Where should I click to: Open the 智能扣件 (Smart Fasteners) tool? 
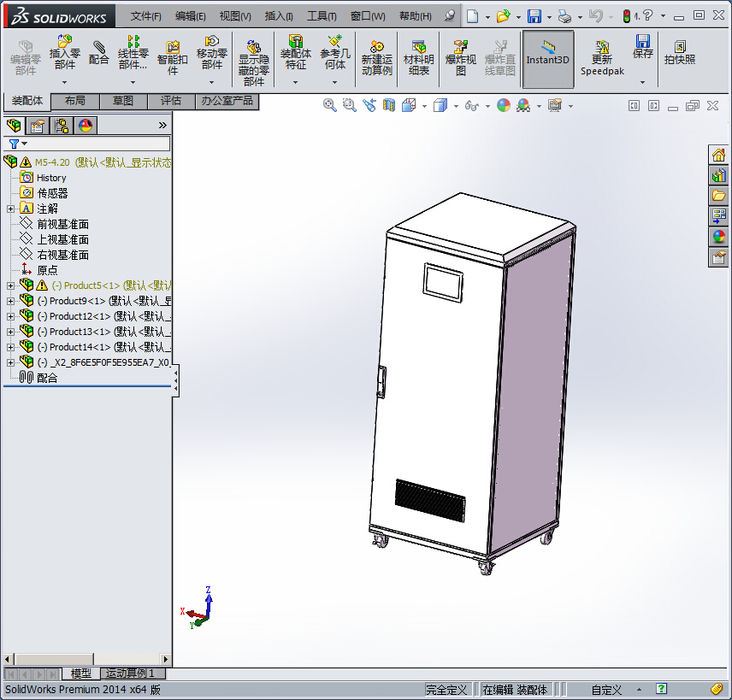(172, 51)
